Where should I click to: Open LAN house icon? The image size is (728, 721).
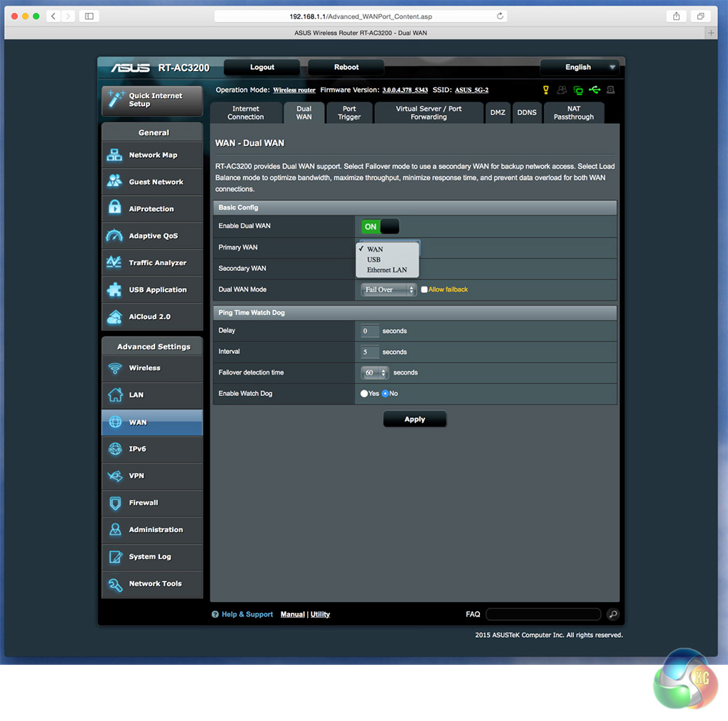115,395
